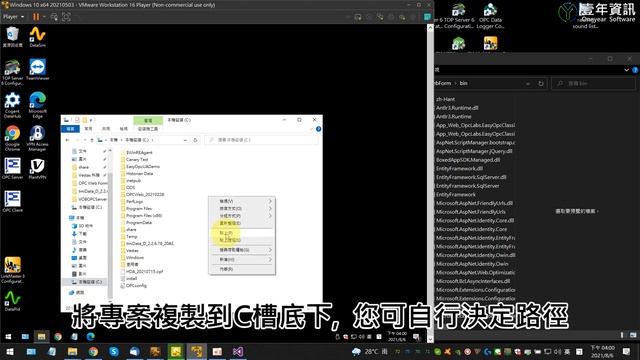Choose 貼上(P) in the context menu
This screenshot has width=640, height=360.
(x=242, y=233)
